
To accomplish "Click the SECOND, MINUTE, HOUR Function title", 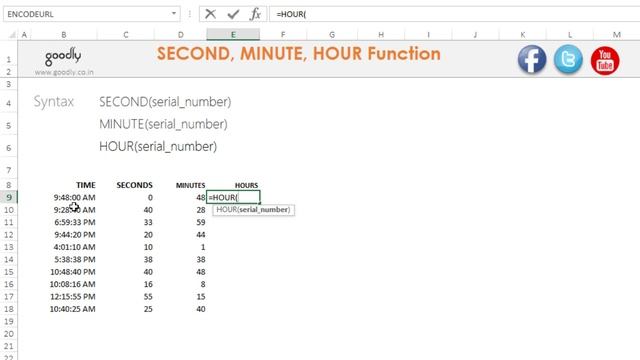I will (299, 54).
